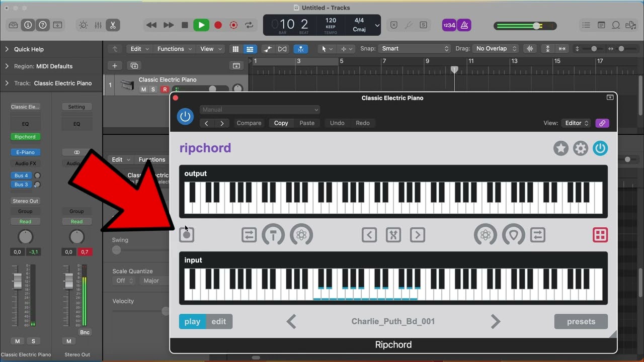Select previous Ripchord preset arrow
Image resolution: width=644 pixels, height=362 pixels.
click(x=291, y=322)
